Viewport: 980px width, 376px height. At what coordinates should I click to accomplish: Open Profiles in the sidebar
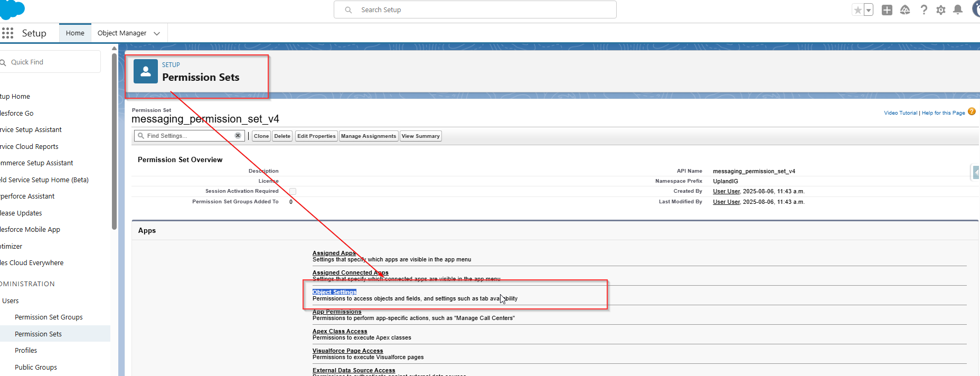[x=26, y=351]
